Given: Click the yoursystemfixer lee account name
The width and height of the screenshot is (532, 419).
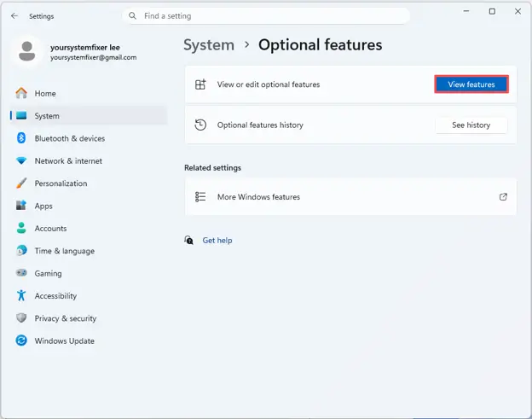Looking at the screenshot, I should tap(84, 47).
